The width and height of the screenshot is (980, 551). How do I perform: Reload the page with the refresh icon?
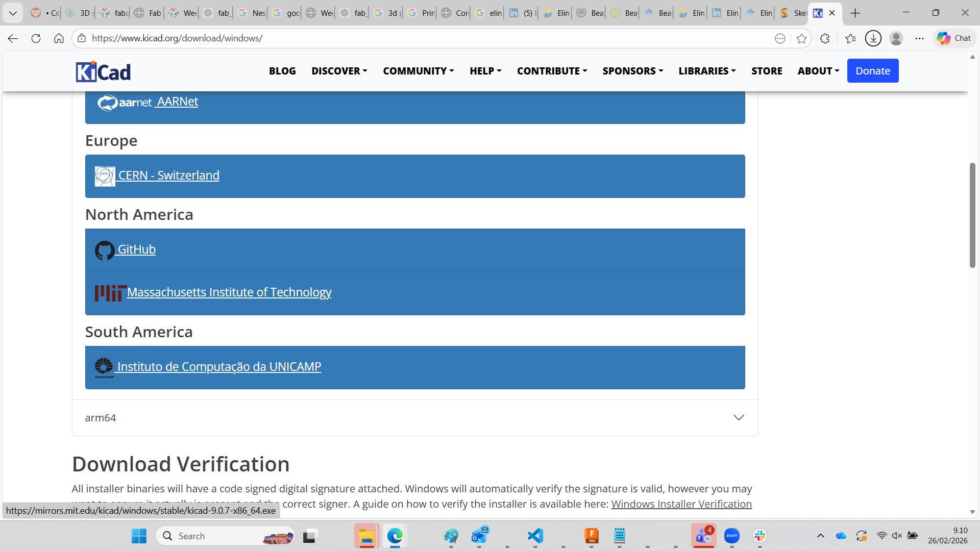click(x=36, y=38)
